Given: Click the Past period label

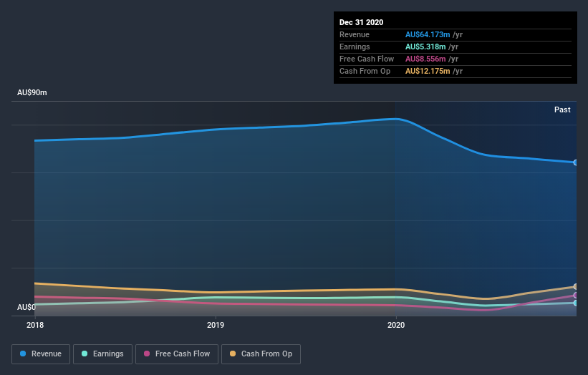Looking at the screenshot, I should 562,109.
